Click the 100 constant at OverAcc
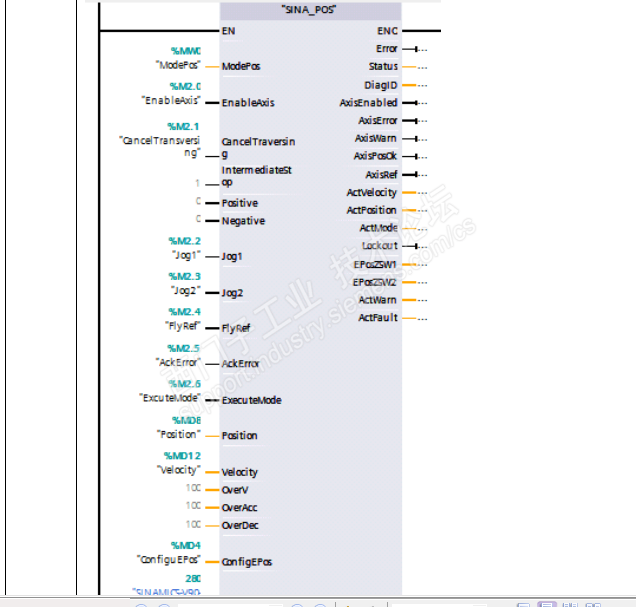This screenshot has width=636, height=607. [193, 506]
